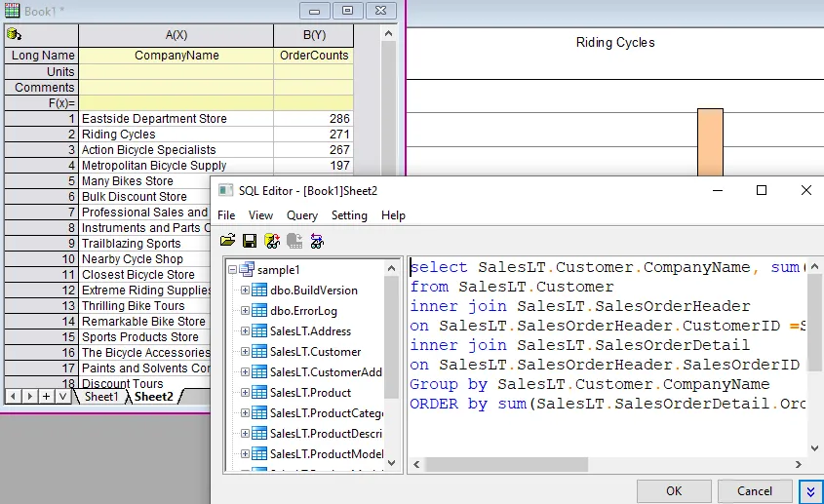Viewport: 824px width, 504px height.
Task: Open the Help menu in SQL Editor
Action: pos(393,215)
